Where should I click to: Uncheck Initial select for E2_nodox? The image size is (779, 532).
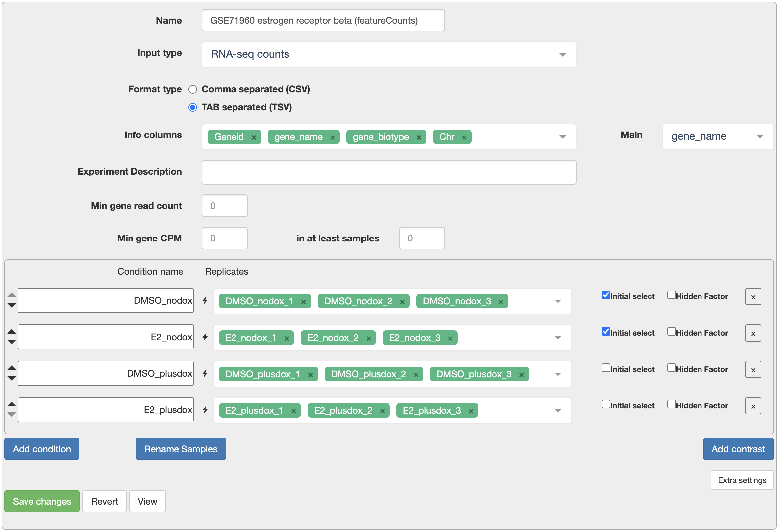coord(606,332)
